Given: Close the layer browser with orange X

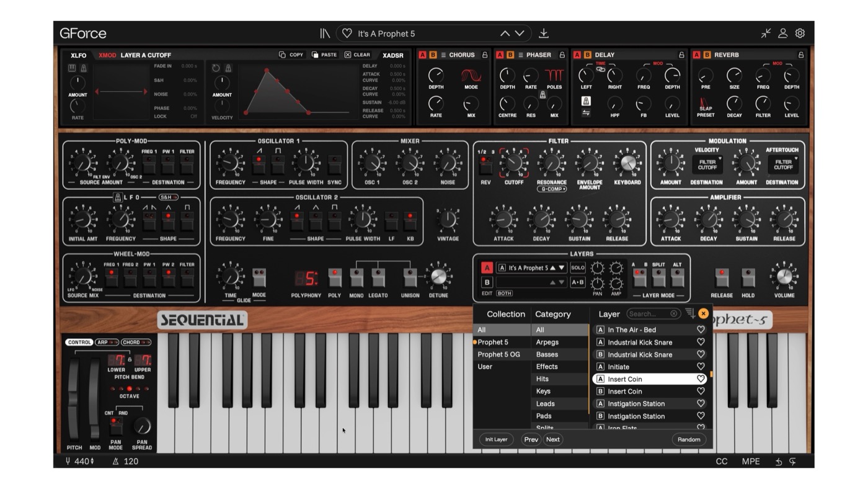Looking at the screenshot, I should point(703,314).
